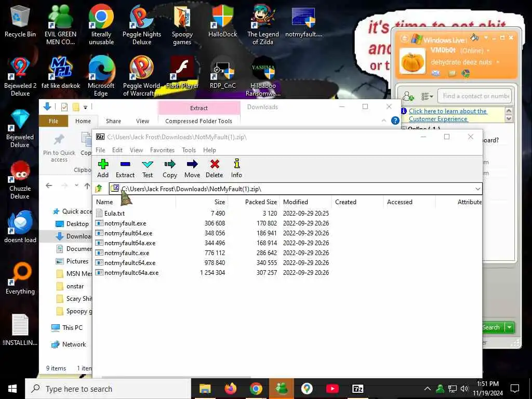This screenshot has height=399, width=532.
Task: Open the View menu in 7-Zip
Action: (x=137, y=150)
